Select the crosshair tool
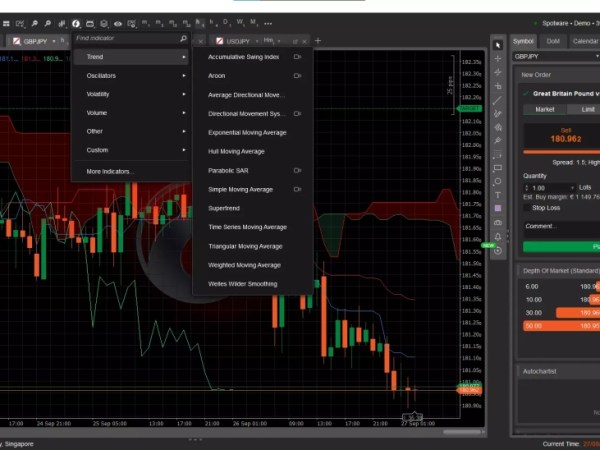 tap(498, 59)
